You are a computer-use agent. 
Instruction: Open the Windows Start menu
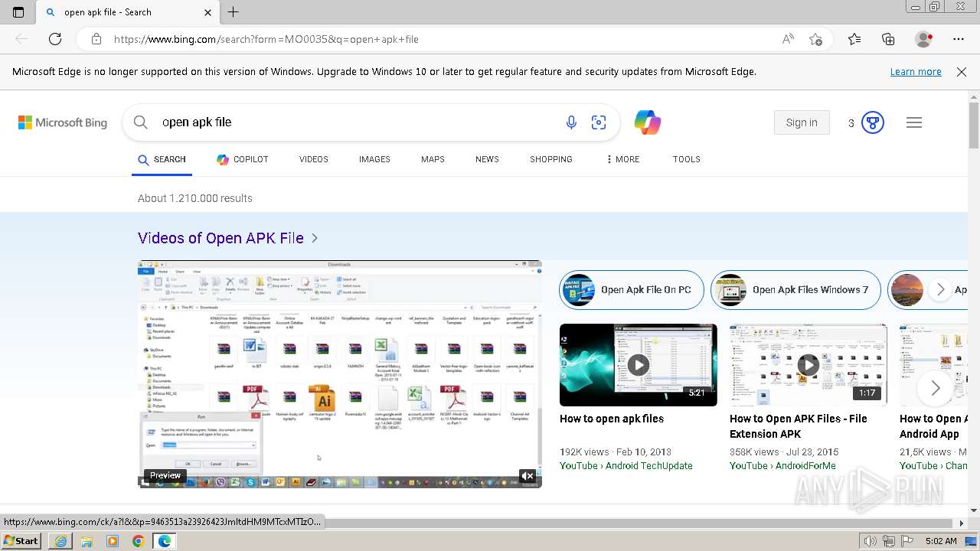coord(21,541)
